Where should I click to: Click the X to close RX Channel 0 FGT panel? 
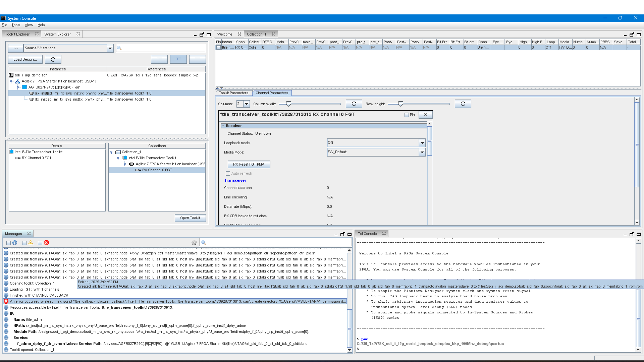(425, 115)
